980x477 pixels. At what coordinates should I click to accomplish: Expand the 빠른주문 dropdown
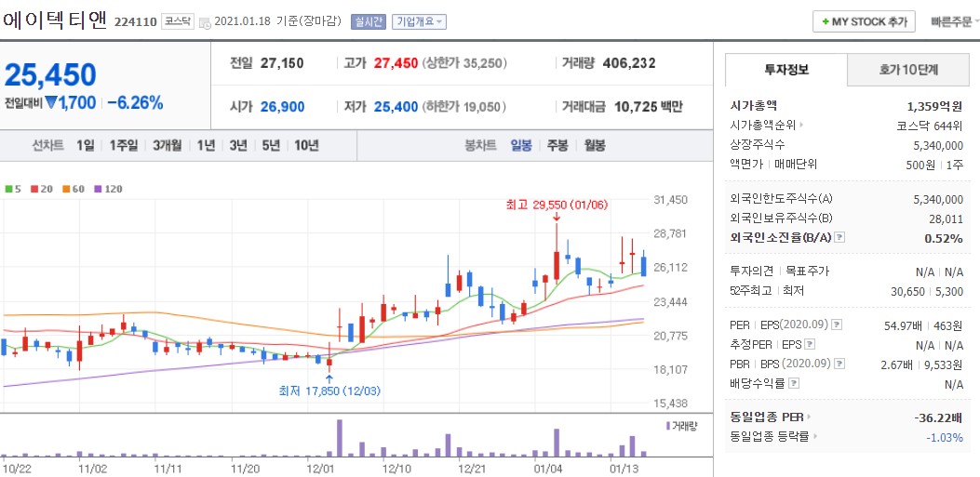[954, 22]
